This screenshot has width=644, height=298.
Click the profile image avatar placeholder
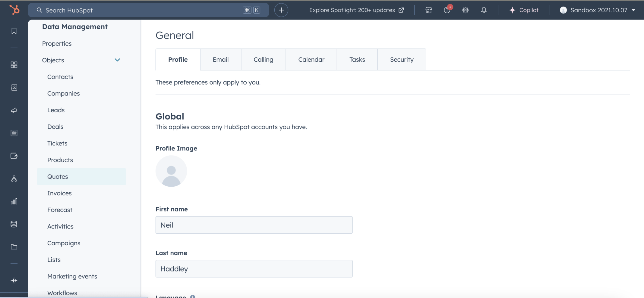click(x=171, y=171)
